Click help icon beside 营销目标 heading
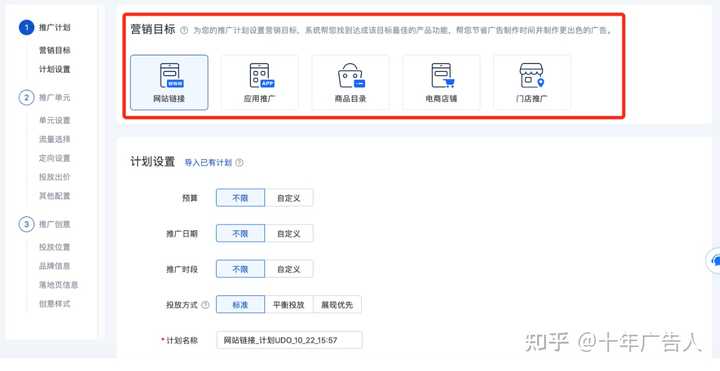 pos(184,30)
